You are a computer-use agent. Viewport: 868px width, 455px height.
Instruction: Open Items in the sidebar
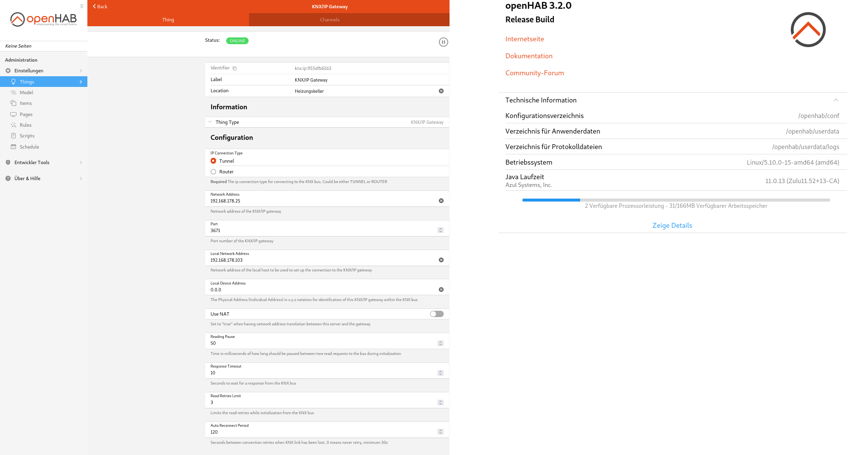tap(26, 103)
